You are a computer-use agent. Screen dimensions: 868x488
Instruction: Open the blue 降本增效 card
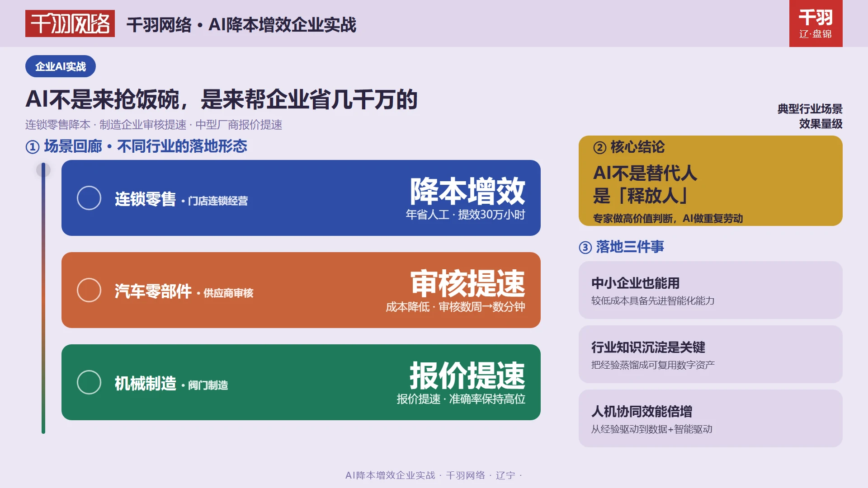pyautogui.click(x=301, y=198)
